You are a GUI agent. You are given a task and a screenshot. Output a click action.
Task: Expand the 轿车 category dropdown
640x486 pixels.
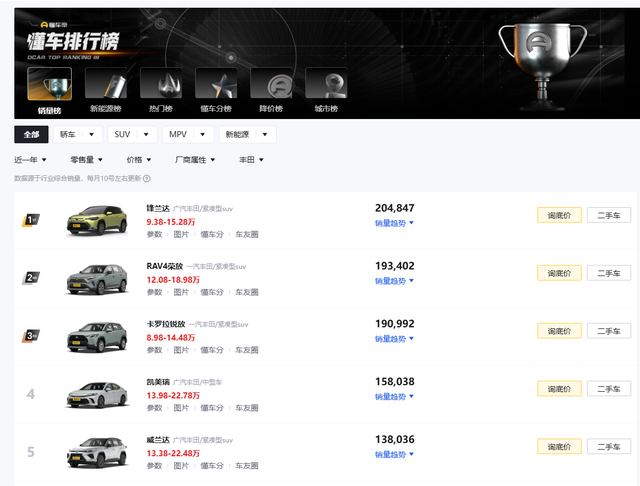pyautogui.click(x=78, y=134)
